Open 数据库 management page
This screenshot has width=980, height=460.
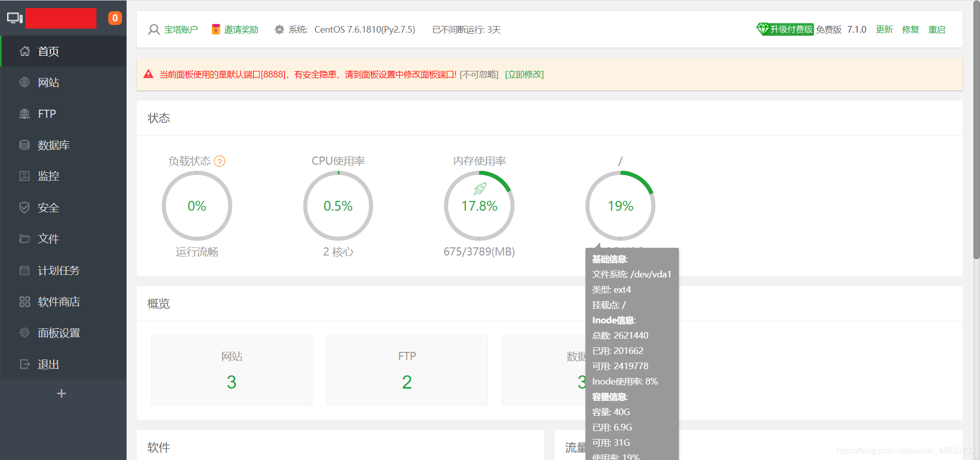point(63,145)
